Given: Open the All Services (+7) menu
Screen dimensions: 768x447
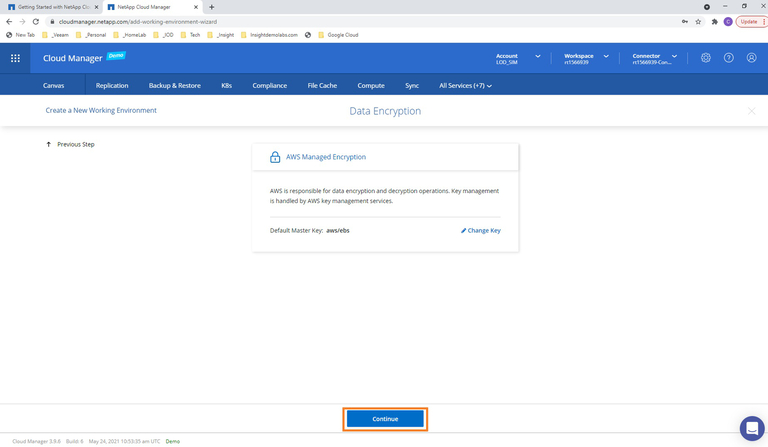Looking at the screenshot, I should (465, 86).
